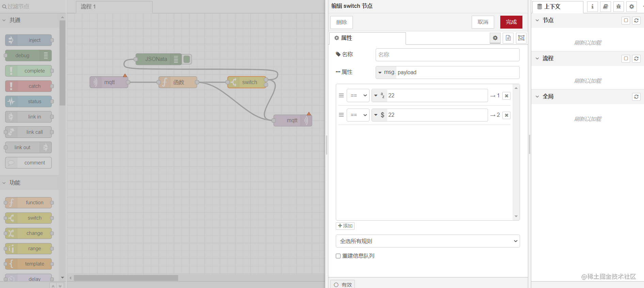Toggle the 有效 enabled state button
The image size is (644, 288).
(x=343, y=285)
